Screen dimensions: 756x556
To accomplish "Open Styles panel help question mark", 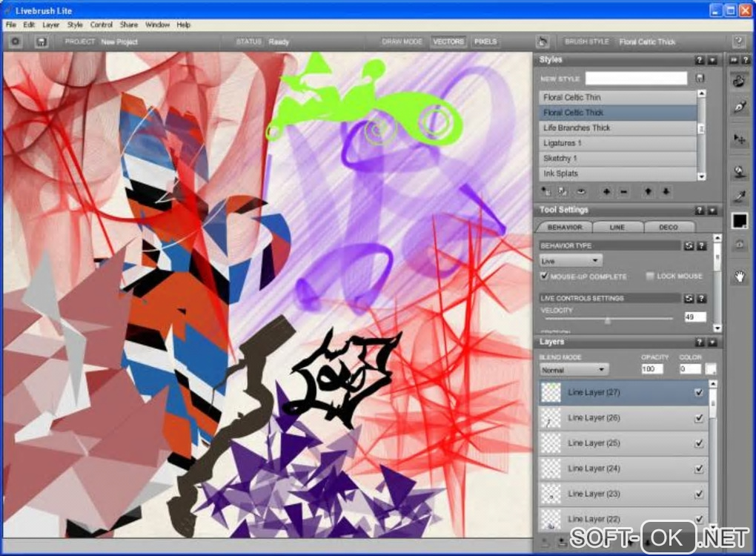I will coord(700,60).
